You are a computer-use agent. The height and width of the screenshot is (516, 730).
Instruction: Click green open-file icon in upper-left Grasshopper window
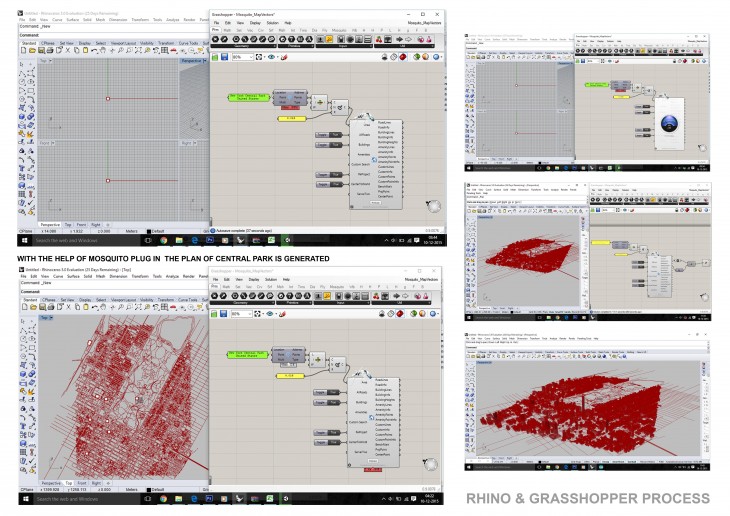click(218, 58)
